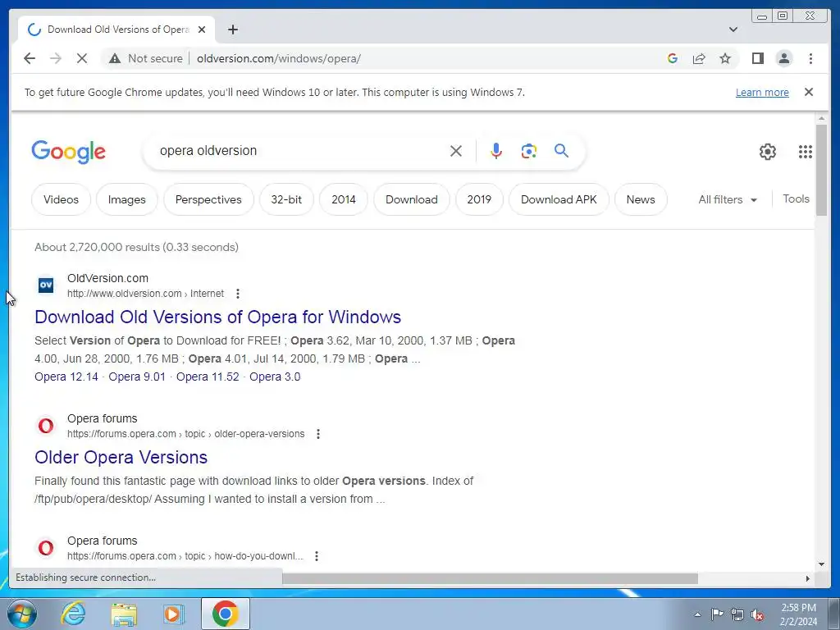Viewport: 840px width, 630px height.
Task: Click the forward navigation arrow
Action: (56, 58)
